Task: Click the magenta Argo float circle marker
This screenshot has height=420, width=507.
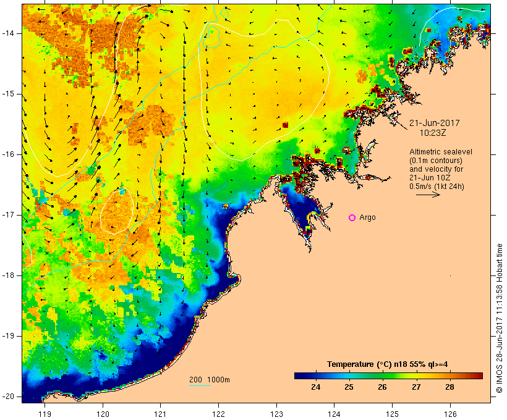Action: (x=352, y=218)
